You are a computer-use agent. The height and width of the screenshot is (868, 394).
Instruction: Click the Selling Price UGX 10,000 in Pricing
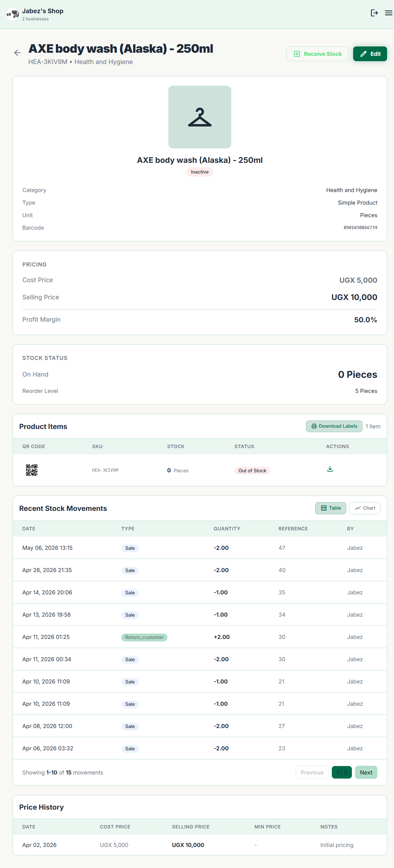click(354, 297)
